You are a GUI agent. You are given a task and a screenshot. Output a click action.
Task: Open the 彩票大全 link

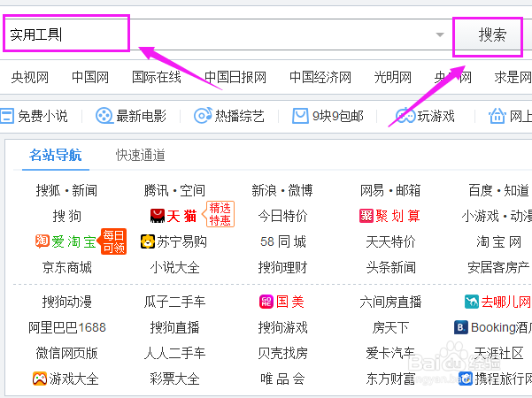pyautogui.click(x=174, y=379)
